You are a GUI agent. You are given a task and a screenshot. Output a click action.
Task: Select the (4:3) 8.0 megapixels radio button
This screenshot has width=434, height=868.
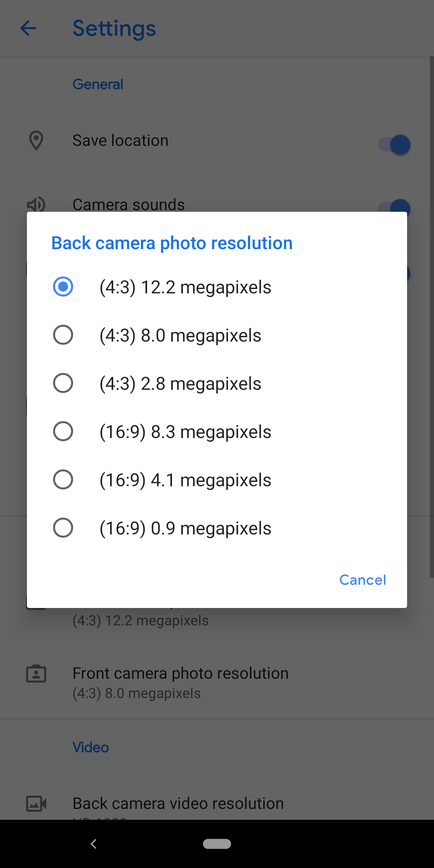pyautogui.click(x=63, y=335)
